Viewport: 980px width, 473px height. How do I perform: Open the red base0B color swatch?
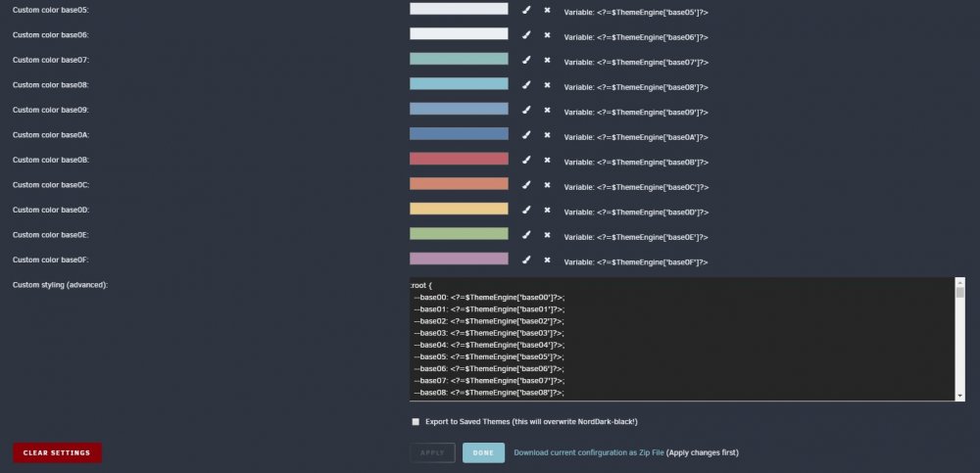(459, 159)
